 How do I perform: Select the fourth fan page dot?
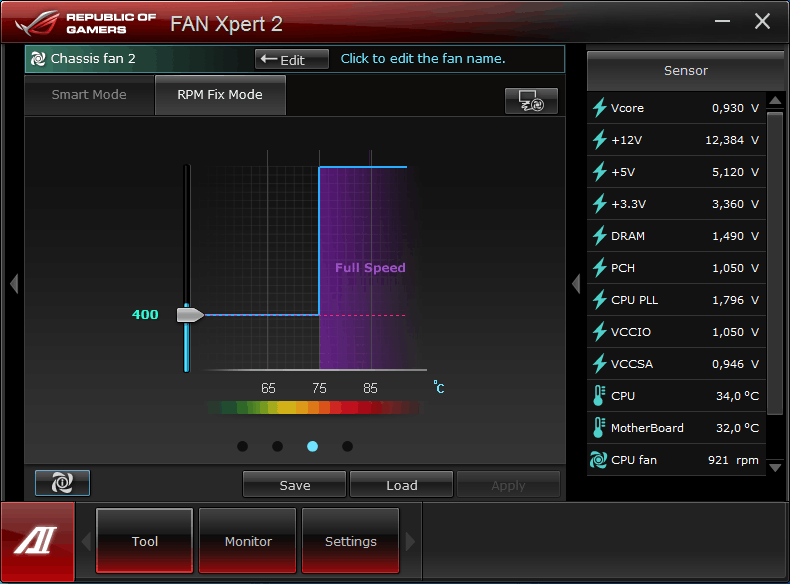pos(347,446)
